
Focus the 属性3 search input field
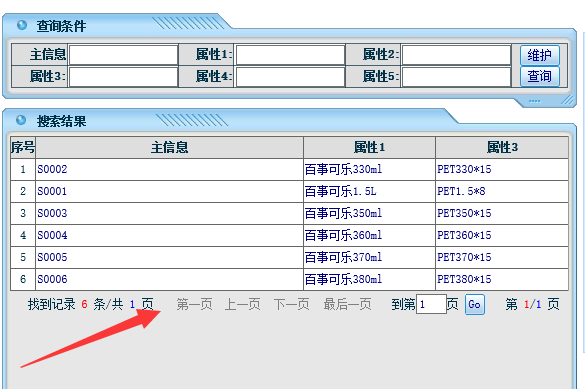tap(123, 77)
